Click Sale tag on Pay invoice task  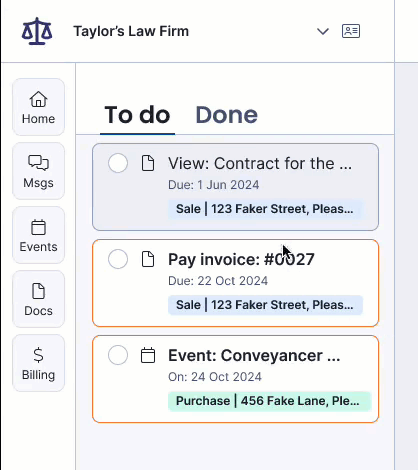pos(265,305)
